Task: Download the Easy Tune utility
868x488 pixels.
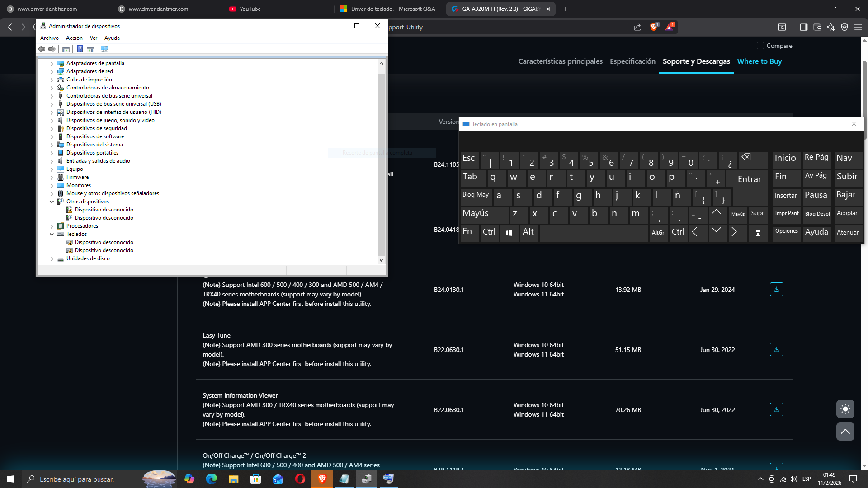Action: tap(776, 349)
